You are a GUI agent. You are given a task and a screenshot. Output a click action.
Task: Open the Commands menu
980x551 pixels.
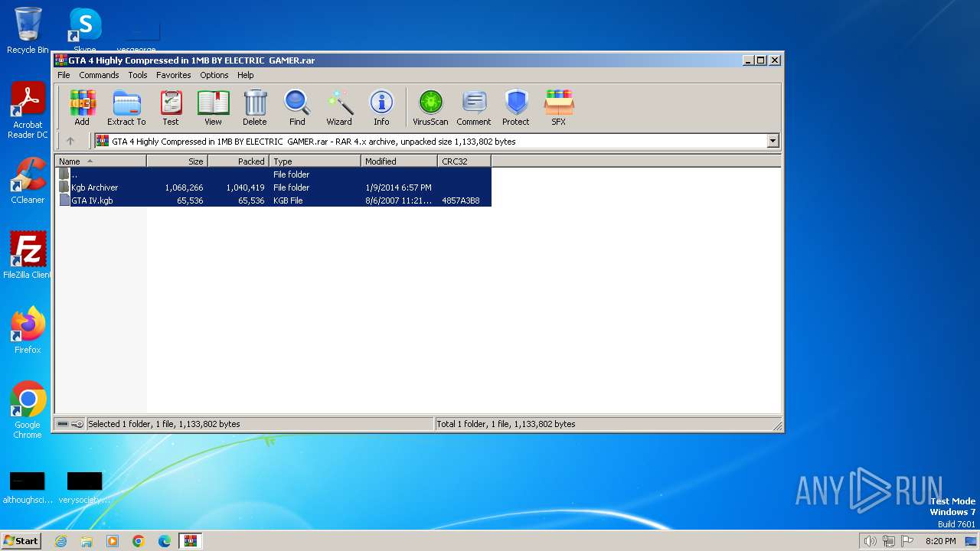tap(99, 75)
